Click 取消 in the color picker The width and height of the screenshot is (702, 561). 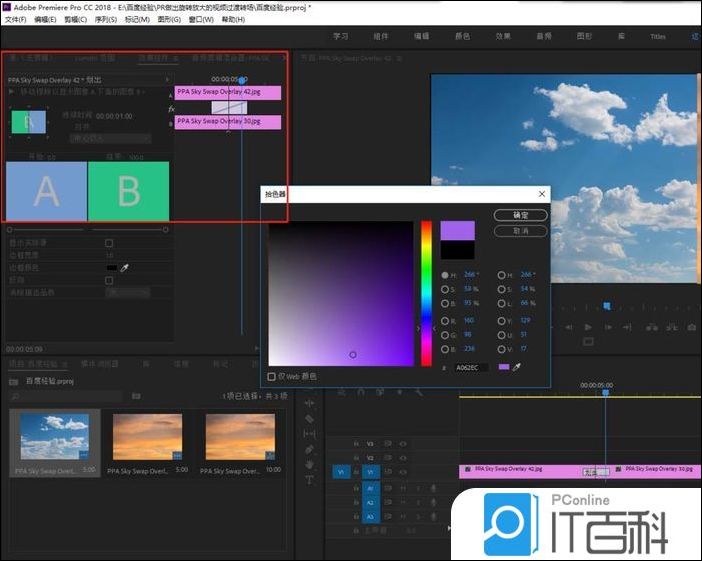coord(520,231)
